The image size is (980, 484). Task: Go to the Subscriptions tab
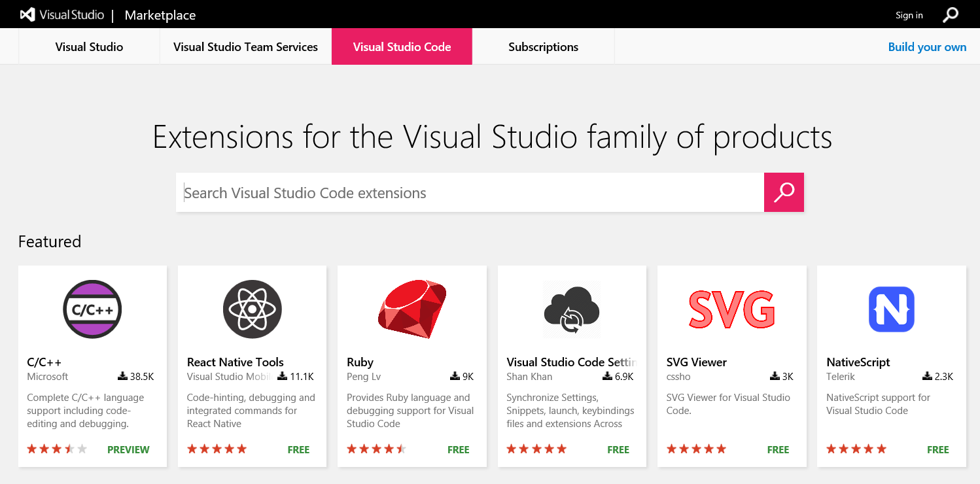(543, 47)
